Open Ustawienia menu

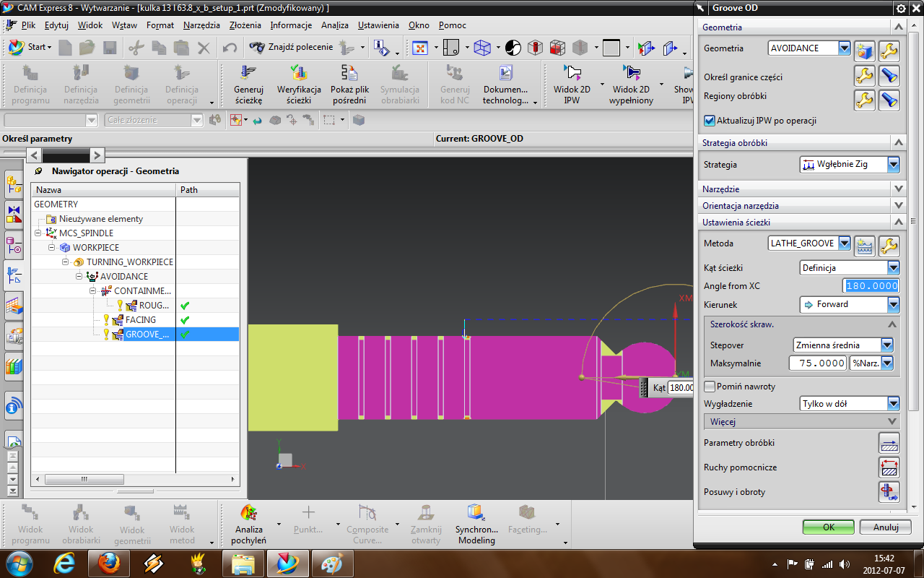378,25
